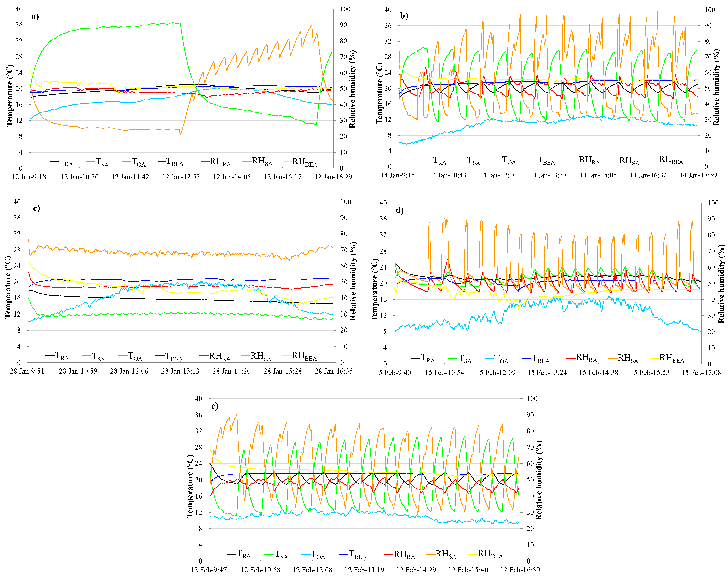Click the 14 Jan-15:05 axis label
Image resolution: width=728 pixels, height=576 pixels.
point(598,175)
